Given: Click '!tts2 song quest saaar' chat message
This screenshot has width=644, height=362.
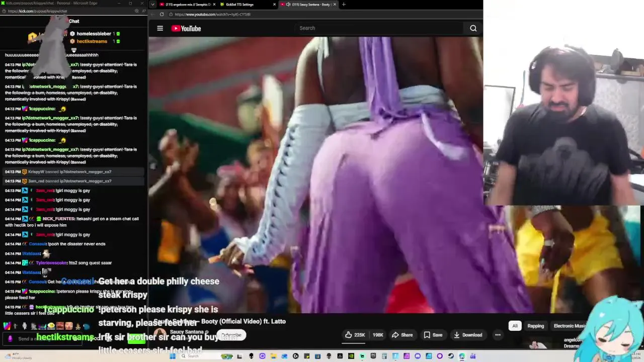Looking at the screenshot, I should 91,262.
